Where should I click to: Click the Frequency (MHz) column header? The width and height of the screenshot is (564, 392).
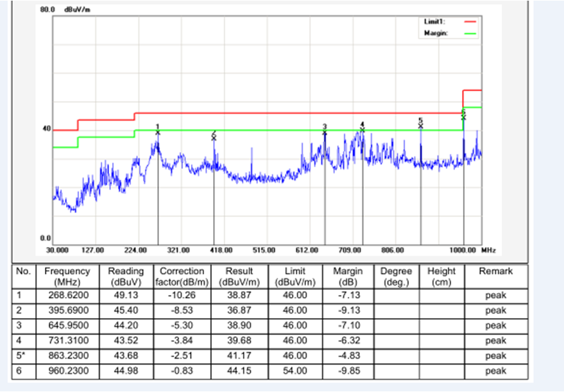[x=67, y=277]
